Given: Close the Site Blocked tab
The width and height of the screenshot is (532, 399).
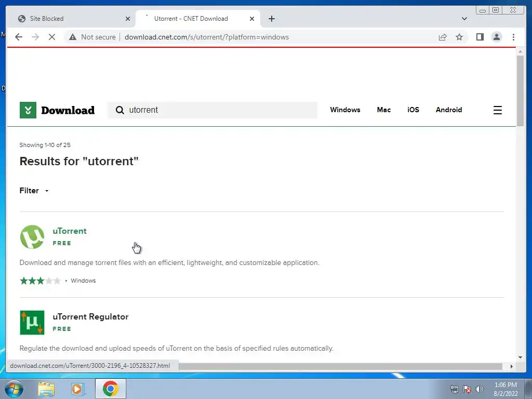Looking at the screenshot, I should click(x=128, y=19).
